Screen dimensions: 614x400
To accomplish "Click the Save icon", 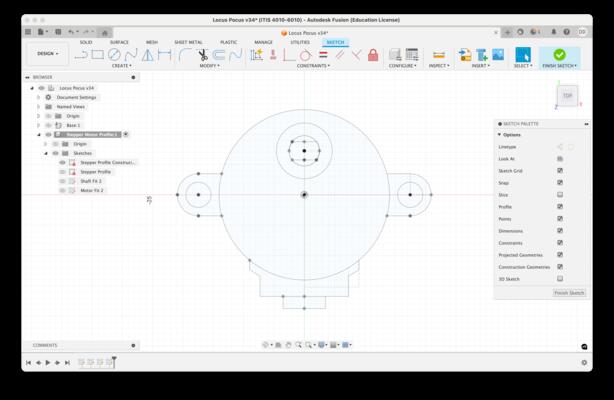I will click(58, 32).
